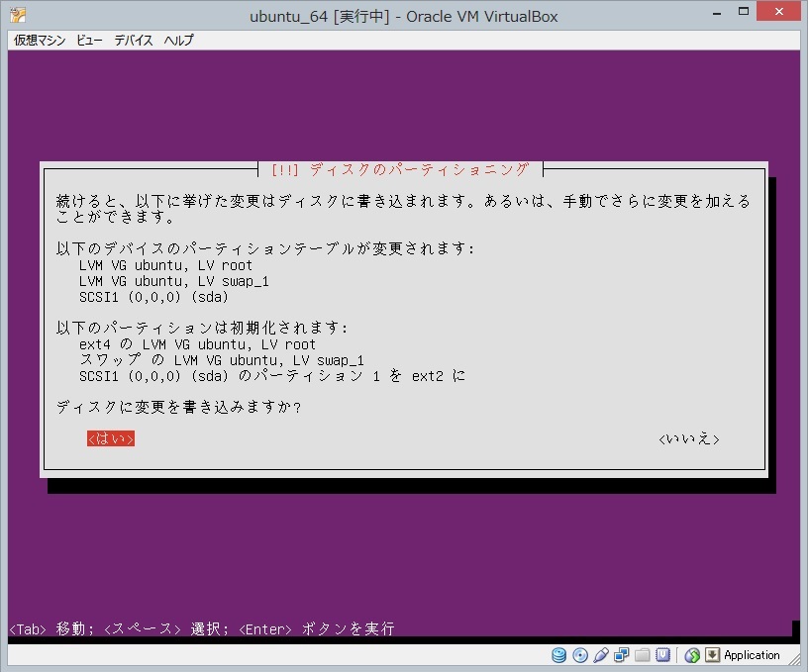The width and height of the screenshot is (809, 672).
Task: Click the question ディスクに変更を書き込みますか?
Action: [178, 407]
